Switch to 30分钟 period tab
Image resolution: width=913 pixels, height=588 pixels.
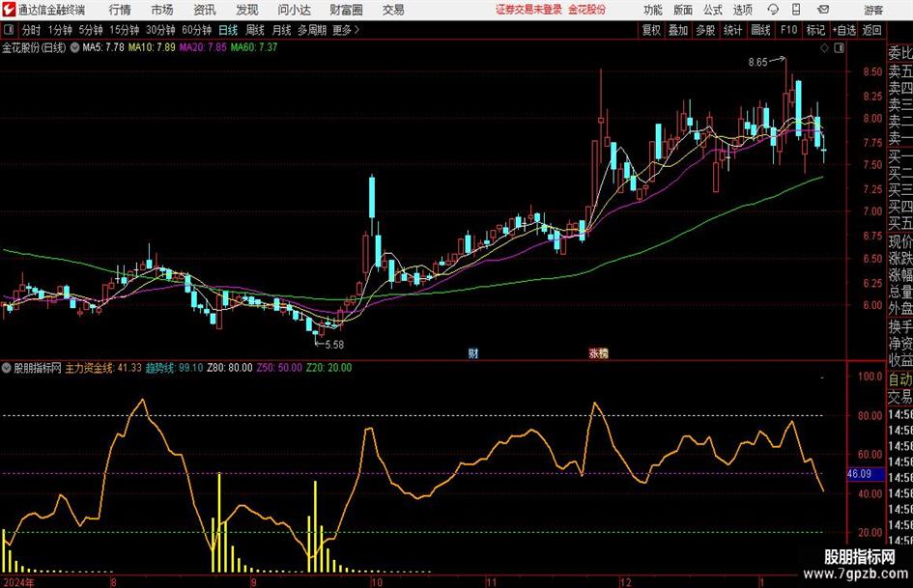(x=160, y=30)
